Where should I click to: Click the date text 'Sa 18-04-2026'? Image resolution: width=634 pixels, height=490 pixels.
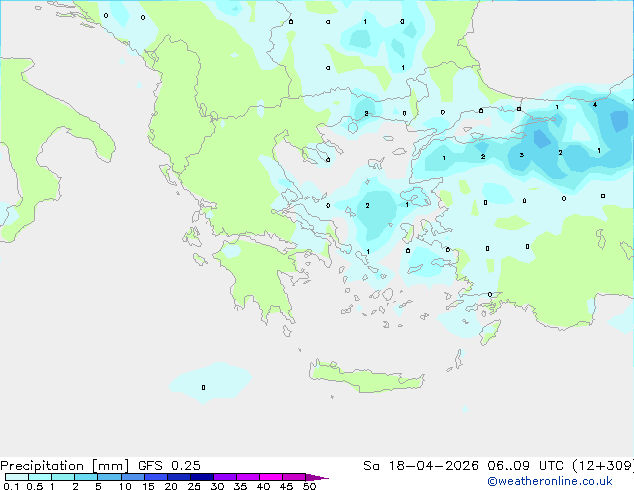(421, 466)
